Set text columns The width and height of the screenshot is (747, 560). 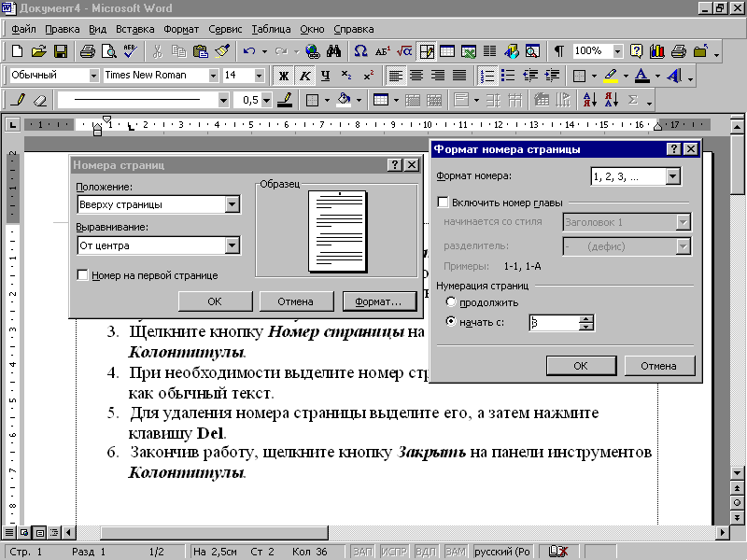490,51
